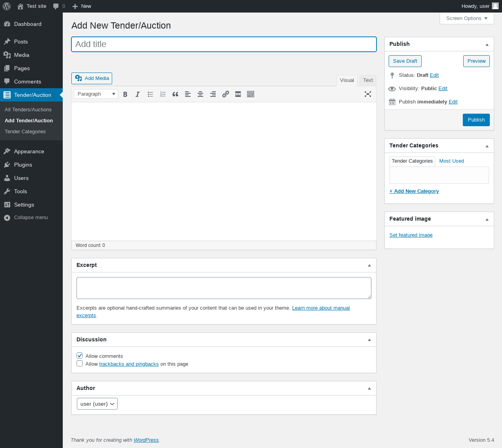The width and height of the screenshot is (502, 448).
Task: Click Add New Category link
Action: 414,191
